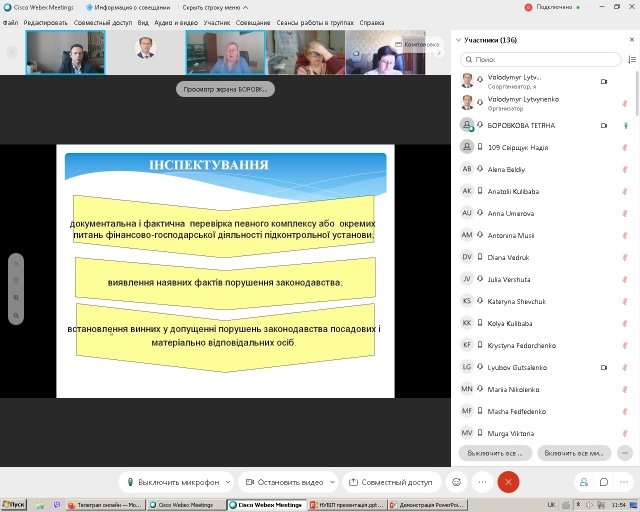Open the Сеансы работы в группах menu

(315, 22)
